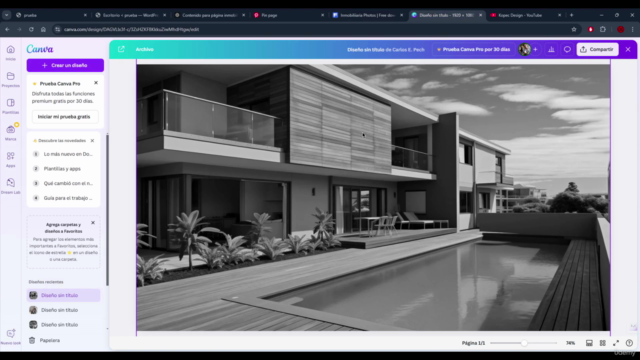Screen dimensions: 640x360
Task: Open the help question-mark icon
Action: tap(629, 343)
